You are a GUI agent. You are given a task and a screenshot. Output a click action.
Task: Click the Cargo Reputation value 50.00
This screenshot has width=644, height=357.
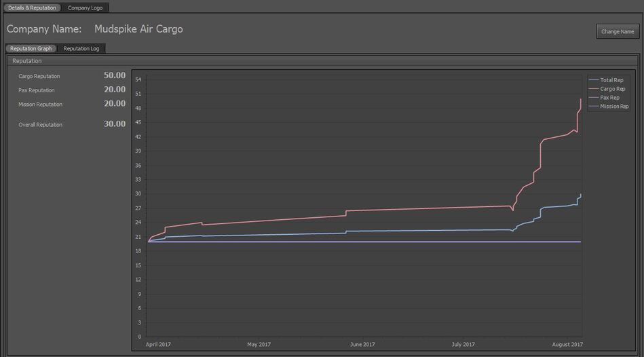[115, 75]
